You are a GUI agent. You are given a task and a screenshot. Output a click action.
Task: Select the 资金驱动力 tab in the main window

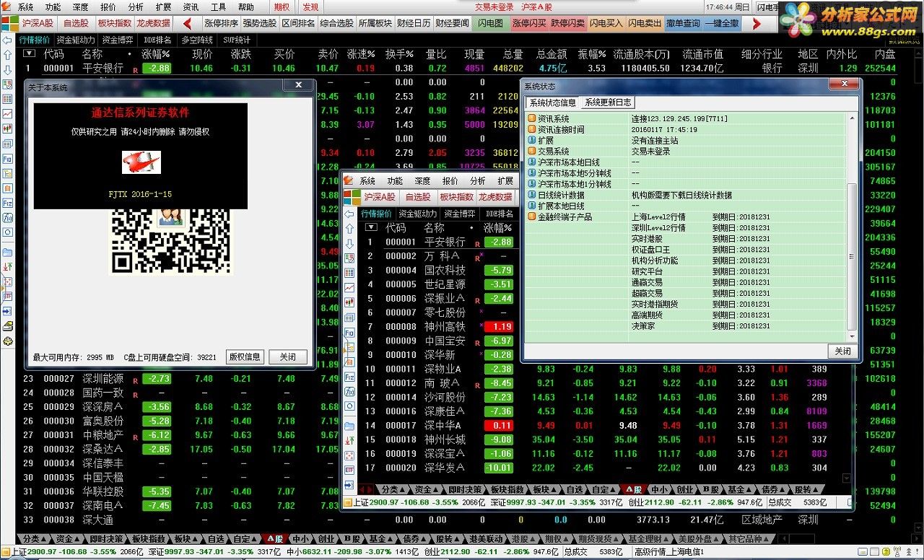76,40
